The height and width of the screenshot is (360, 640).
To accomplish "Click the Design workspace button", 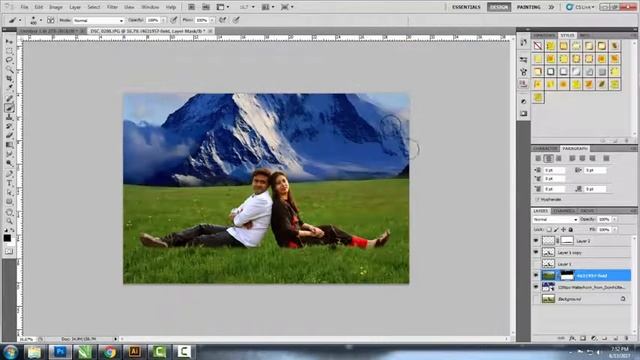I will (499, 7).
